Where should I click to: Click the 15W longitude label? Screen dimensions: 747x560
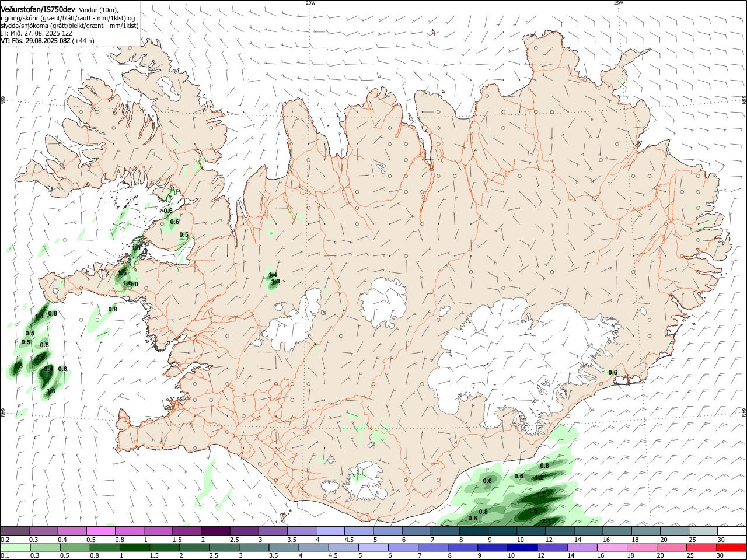pyautogui.click(x=618, y=3)
